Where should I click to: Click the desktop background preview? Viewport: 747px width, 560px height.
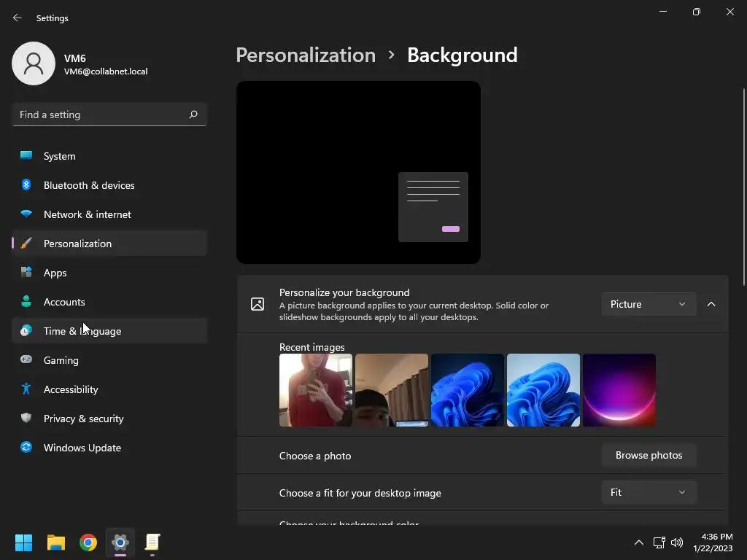(358, 172)
